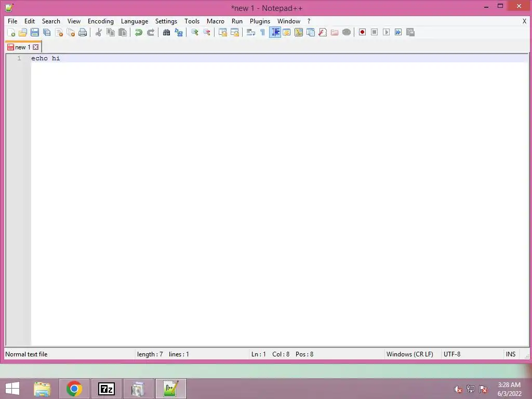The image size is (532, 399).
Task: Open the Tools menu
Action: (x=192, y=21)
